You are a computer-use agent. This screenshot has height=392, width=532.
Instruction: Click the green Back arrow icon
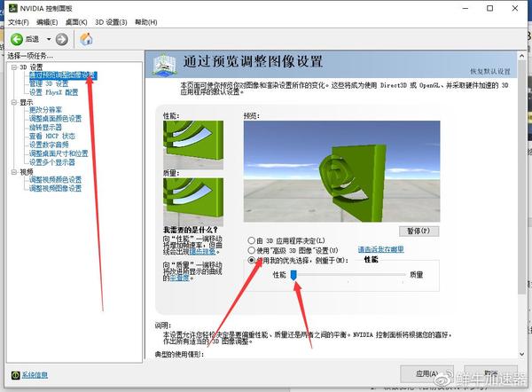[17, 39]
